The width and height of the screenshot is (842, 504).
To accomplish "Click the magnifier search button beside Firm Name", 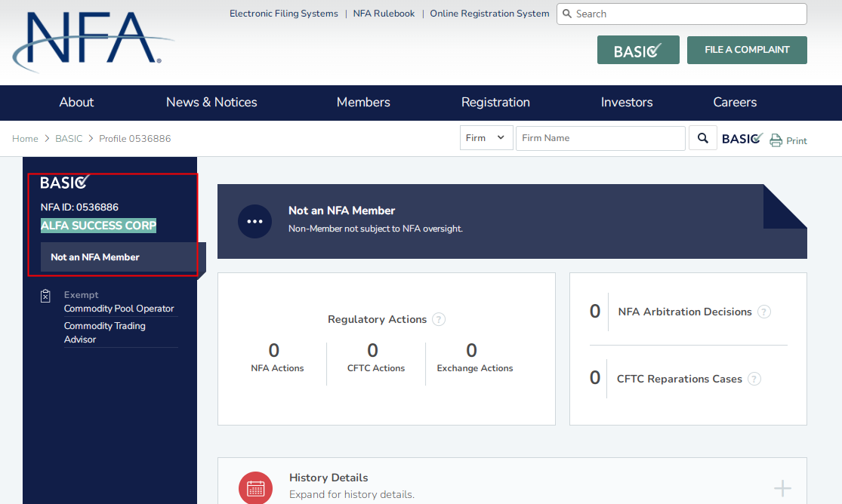I will [703, 138].
